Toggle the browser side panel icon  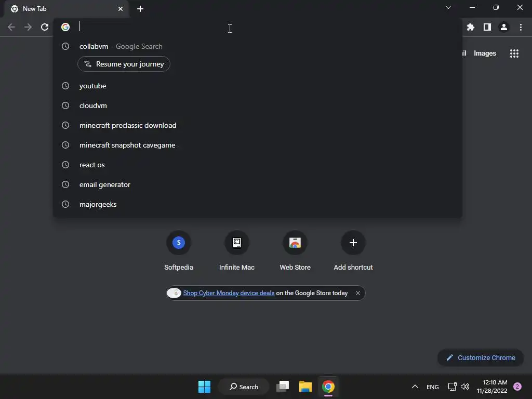coord(487,27)
